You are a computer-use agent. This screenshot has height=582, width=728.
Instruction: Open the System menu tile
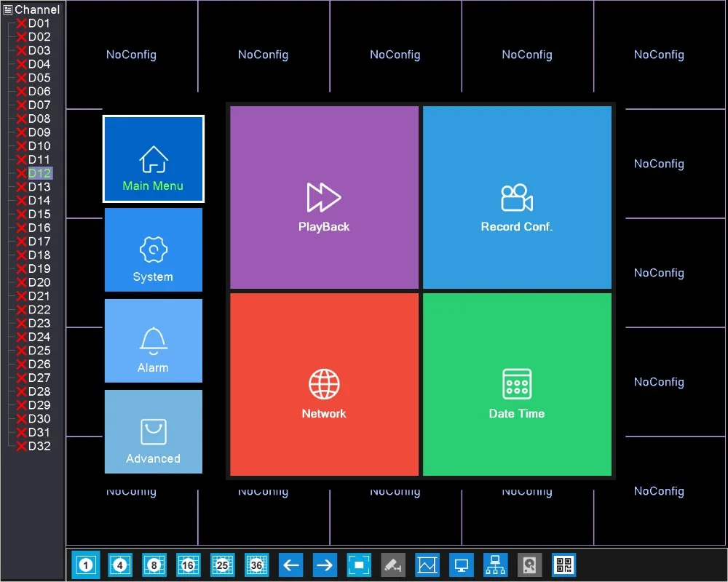153,250
